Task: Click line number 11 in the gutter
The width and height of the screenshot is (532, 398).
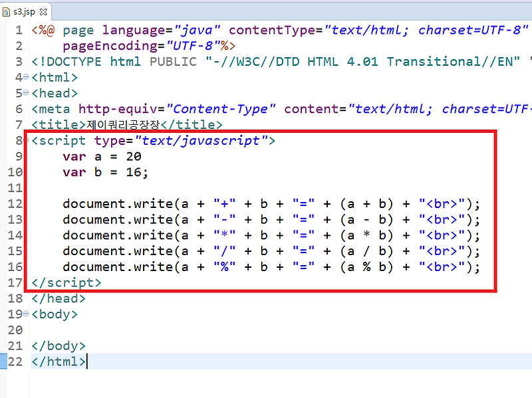Action: (x=15, y=188)
